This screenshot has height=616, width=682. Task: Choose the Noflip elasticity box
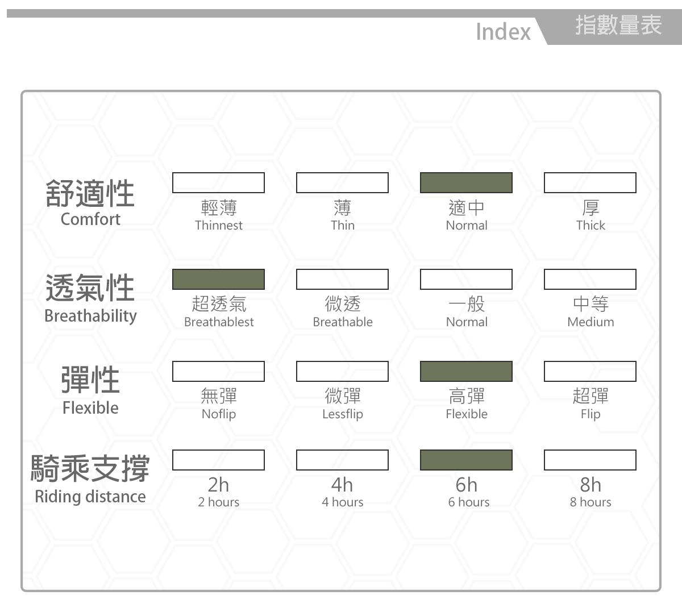[218, 371]
